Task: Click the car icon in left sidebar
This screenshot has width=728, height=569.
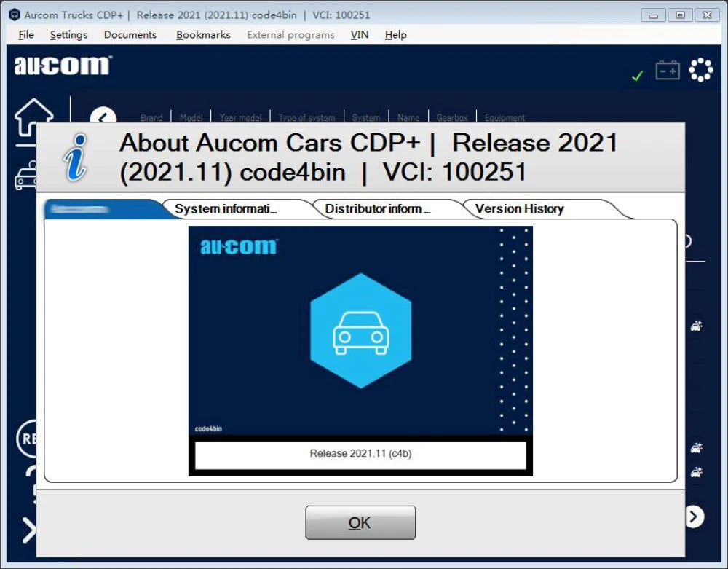Action: (x=26, y=176)
